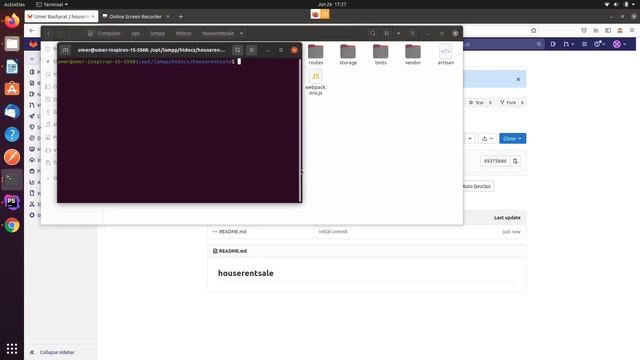Launch Google Chrome from the dock
The width and height of the screenshot is (640, 360).
12,225
